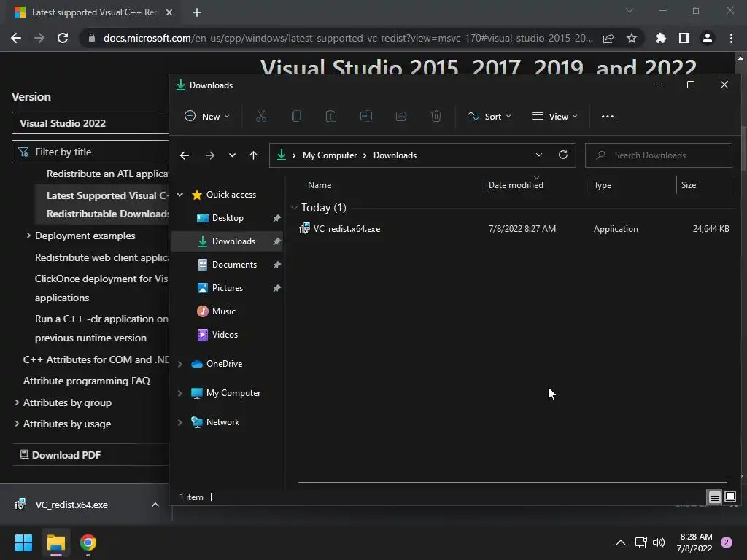Click the Search Downloads box
This screenshot has height=560, width=747.
659,155
